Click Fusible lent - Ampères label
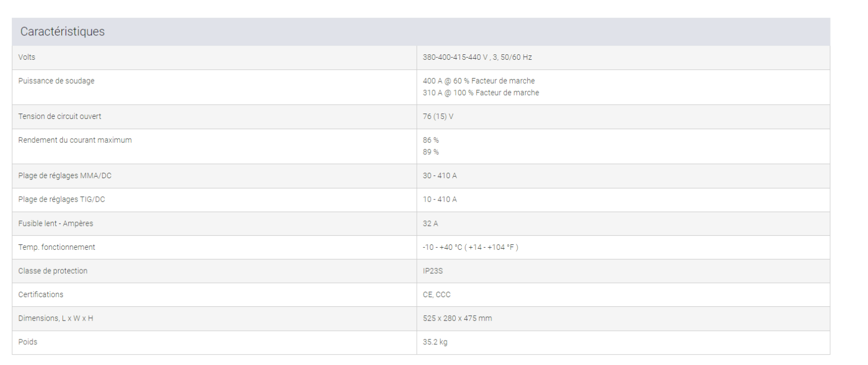The width and height of the screenshot is (868, 365). [x=55, y=223]
